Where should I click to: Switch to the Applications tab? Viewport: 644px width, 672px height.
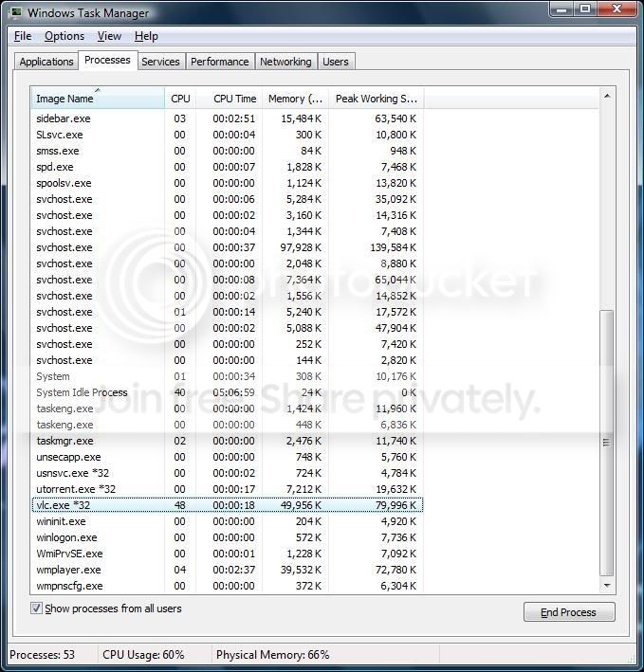46,62
